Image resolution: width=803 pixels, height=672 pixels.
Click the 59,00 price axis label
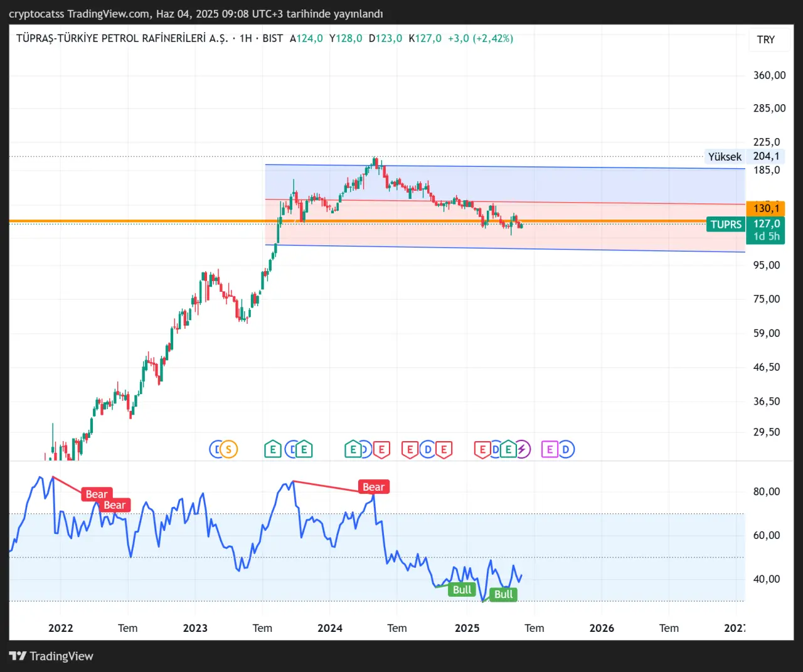coord(767,333)
